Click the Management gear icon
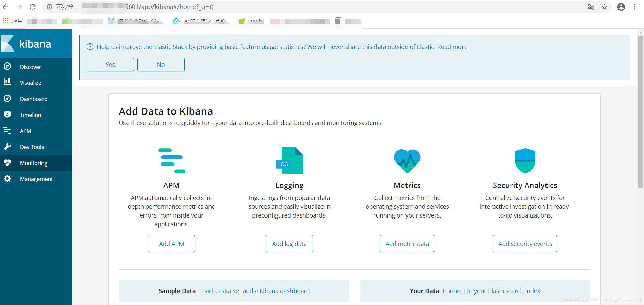644x305 pixels. pos(7,179)
